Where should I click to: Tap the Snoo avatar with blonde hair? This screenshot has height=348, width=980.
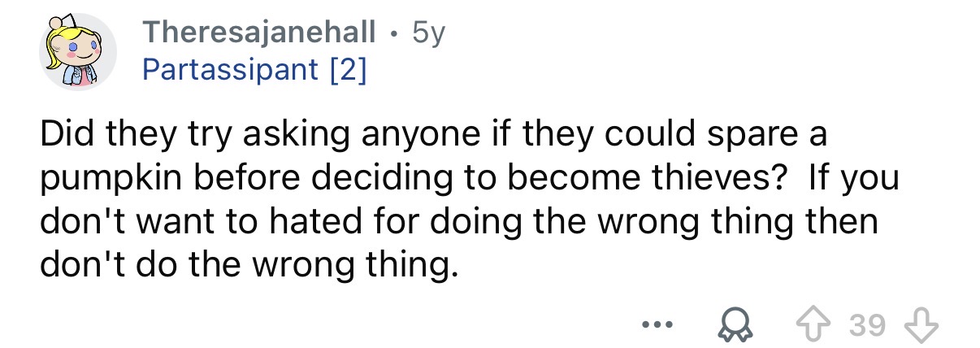tap(80, 51)
